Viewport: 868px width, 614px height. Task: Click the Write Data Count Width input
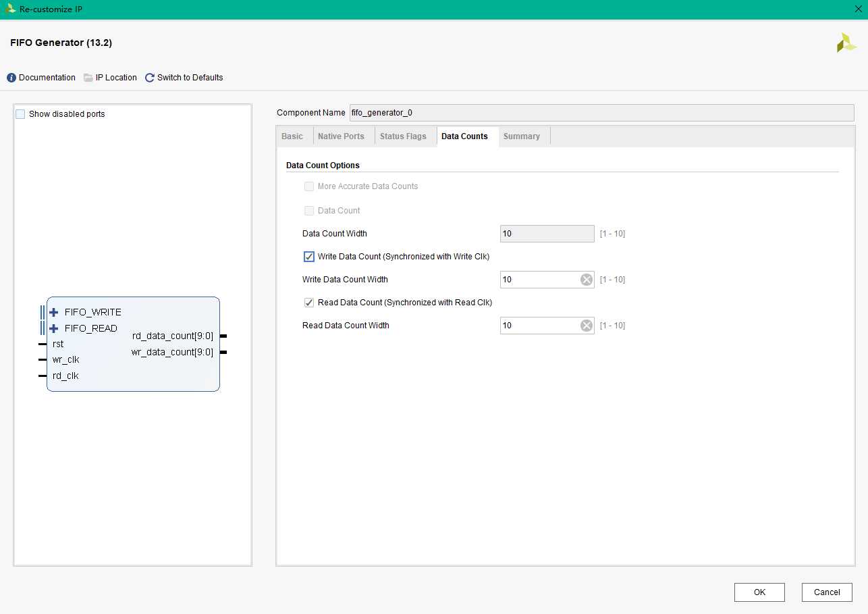coord(547,280)
